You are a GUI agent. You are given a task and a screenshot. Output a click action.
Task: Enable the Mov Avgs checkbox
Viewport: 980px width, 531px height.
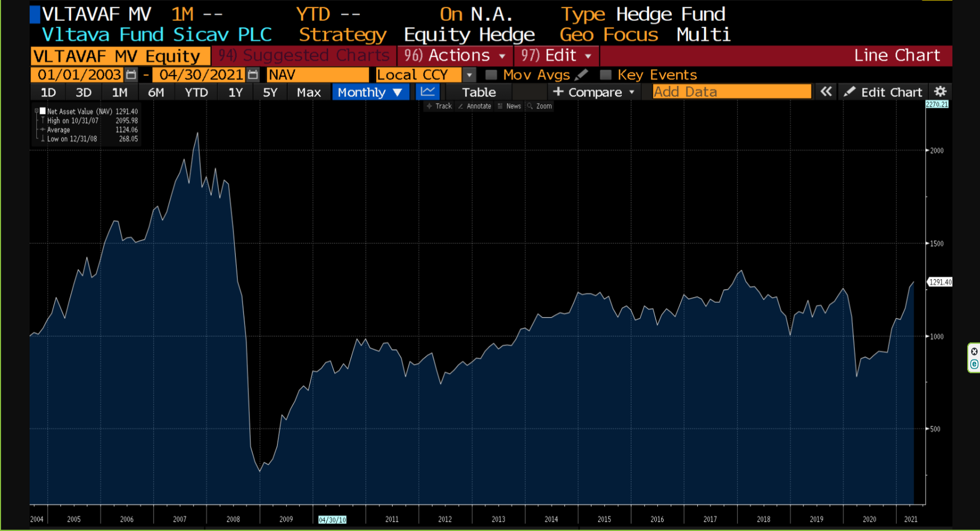(x=491, y=75)
